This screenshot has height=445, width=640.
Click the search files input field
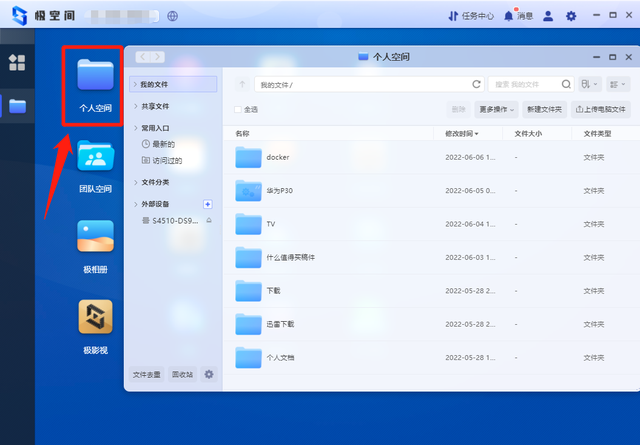pyautogui.click(x=524, y=85)
